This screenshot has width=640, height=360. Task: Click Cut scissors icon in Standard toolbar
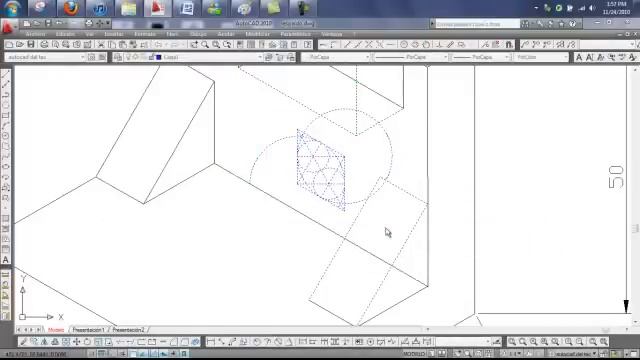click(100, 44)
